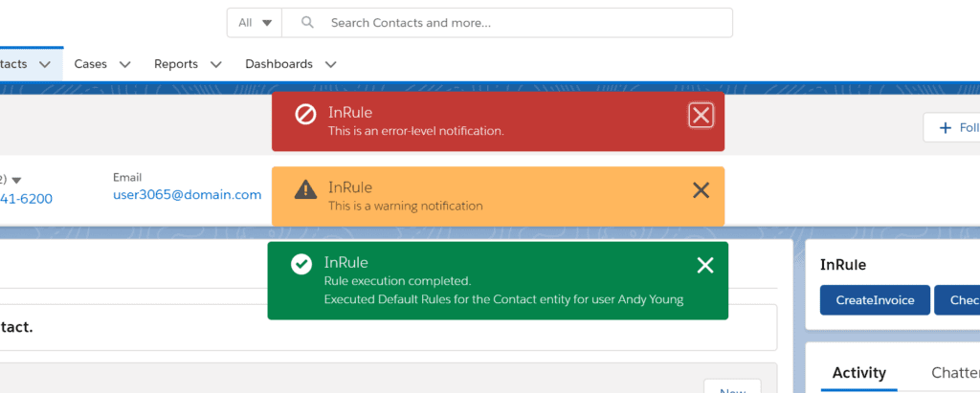980x393 pixels.
Task: Go to the Dashboards tab
Action: point(278,64)
